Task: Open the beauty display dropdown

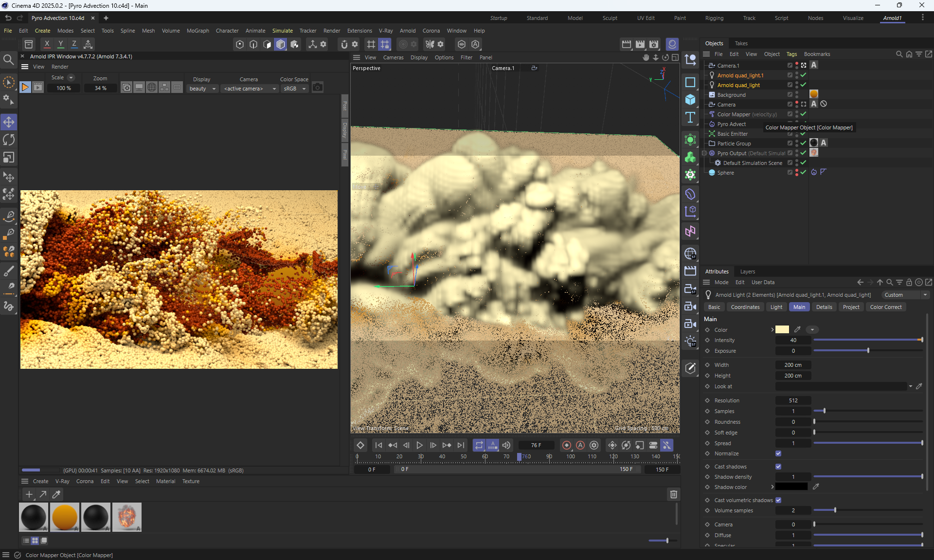Action: click(202, 89)
